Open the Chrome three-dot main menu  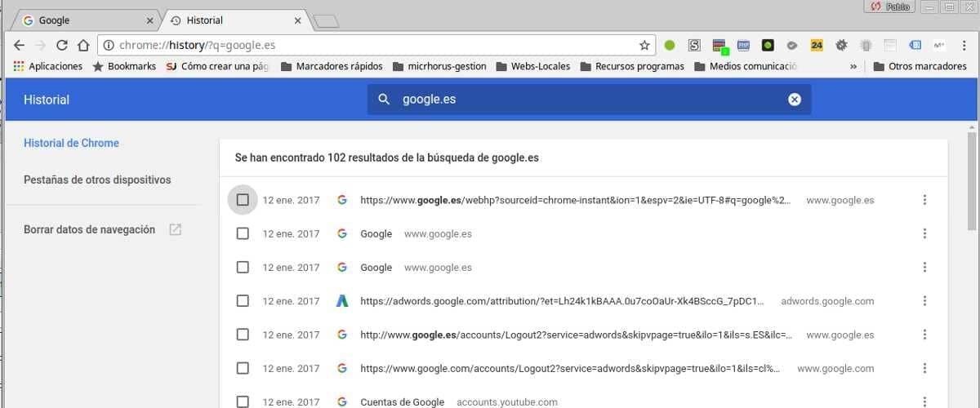(x=963, y=46)
